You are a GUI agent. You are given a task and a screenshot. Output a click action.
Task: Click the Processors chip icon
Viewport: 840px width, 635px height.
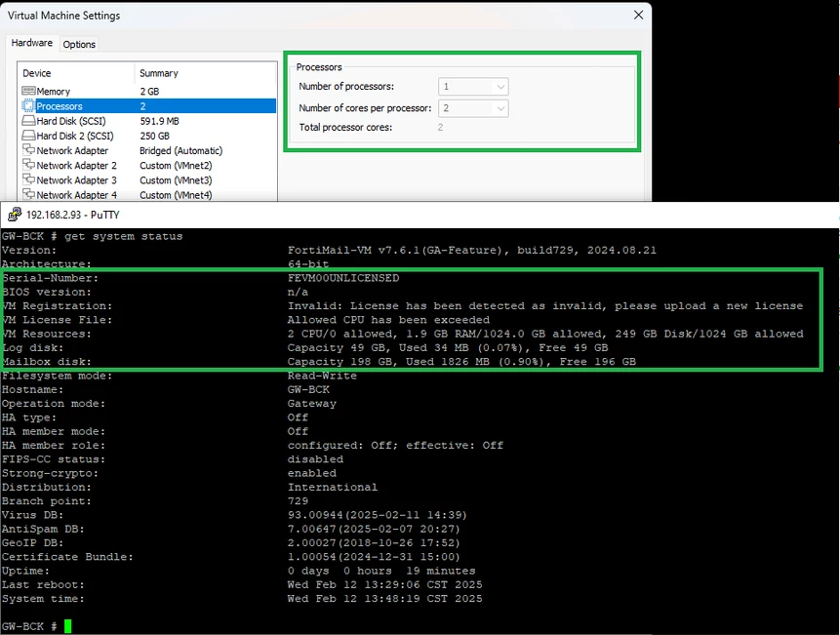[28, 106]
